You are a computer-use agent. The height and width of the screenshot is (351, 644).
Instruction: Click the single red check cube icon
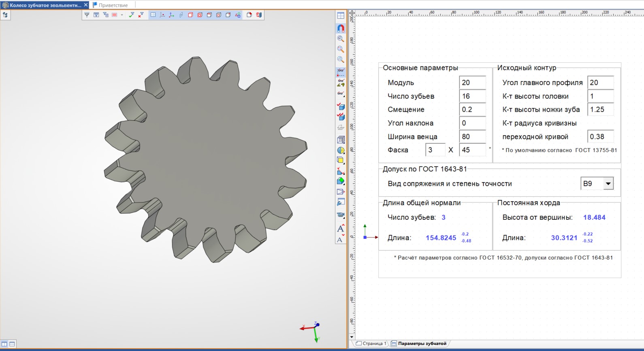pos(341,106)
